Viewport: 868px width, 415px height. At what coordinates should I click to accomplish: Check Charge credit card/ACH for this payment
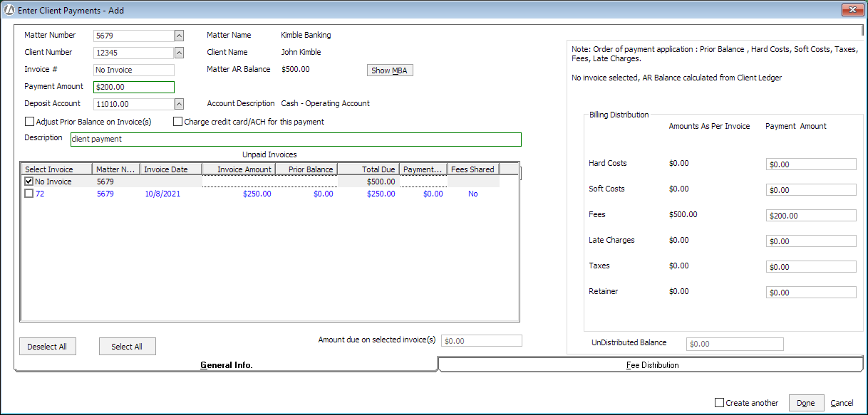(x=178, y=122)
